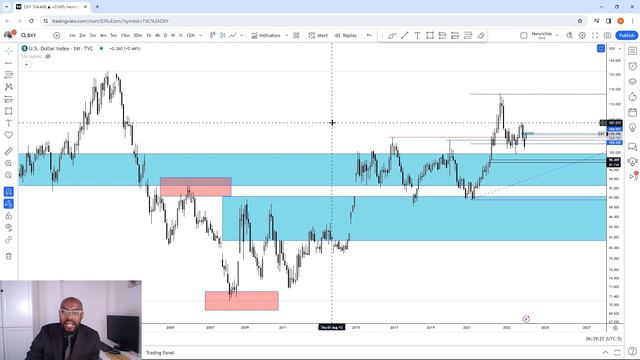Open the help center question icon

click(x=632, y=351)
